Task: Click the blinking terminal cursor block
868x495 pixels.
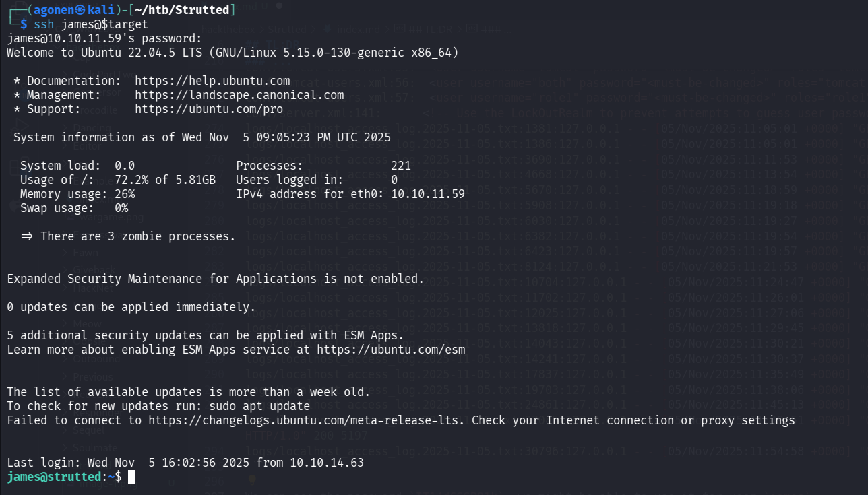Action: [131, 477]
